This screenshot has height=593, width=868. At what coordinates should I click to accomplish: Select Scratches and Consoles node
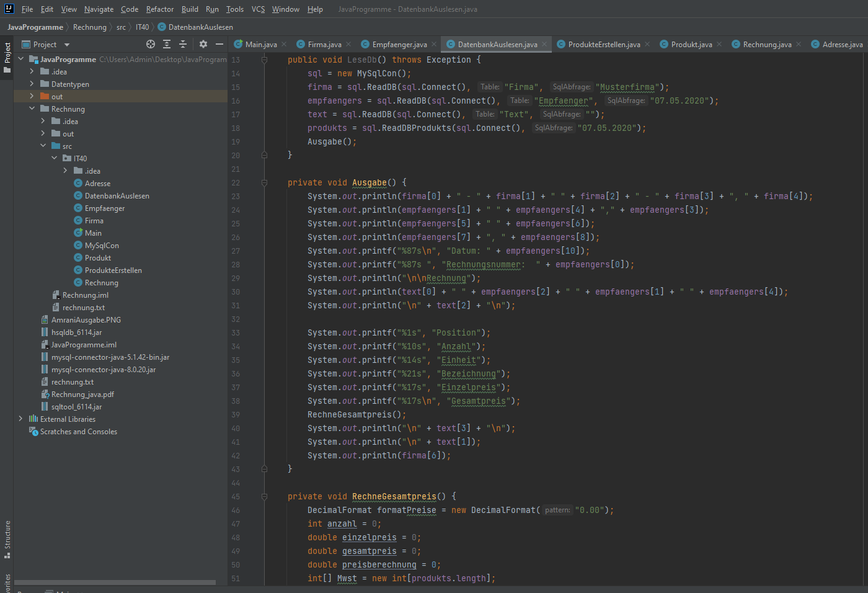point(78,432)
